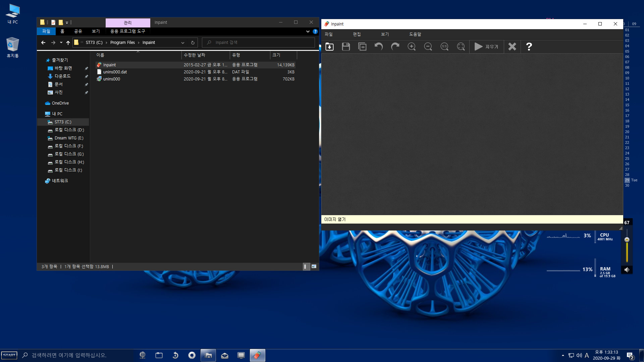This screenshot has height=362, width=644.
Task: Click ST73 (C:) in the address breadcrumb
Action: click(x=94, y=43)
